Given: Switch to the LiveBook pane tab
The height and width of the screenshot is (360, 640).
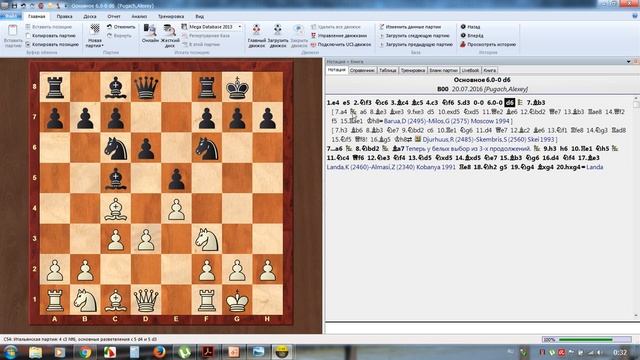Looking at the screenshot, I should click(470, 70).
